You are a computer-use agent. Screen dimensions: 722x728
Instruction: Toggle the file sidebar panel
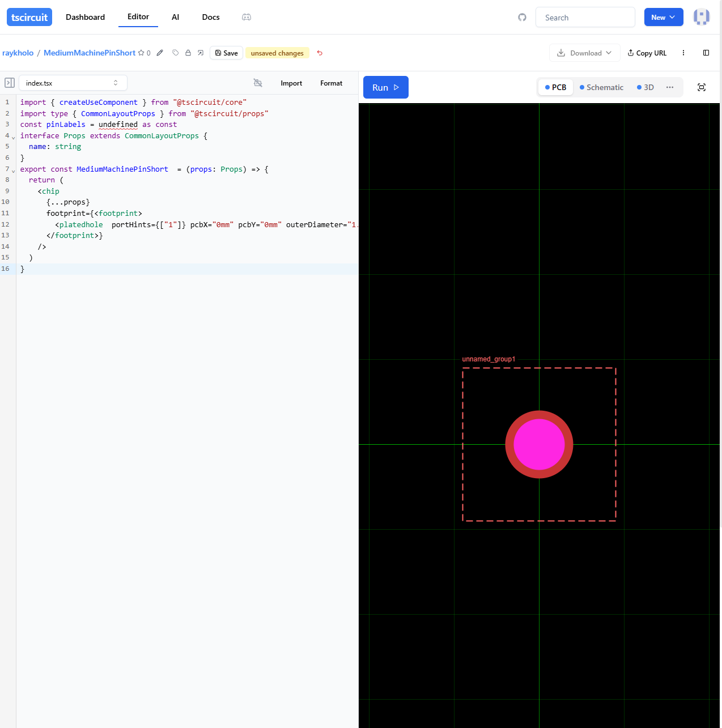10,83
